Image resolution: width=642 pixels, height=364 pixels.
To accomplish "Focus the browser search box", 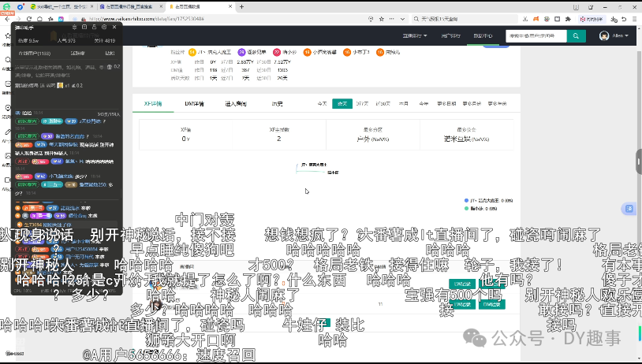I will click(x=463, y=19).
